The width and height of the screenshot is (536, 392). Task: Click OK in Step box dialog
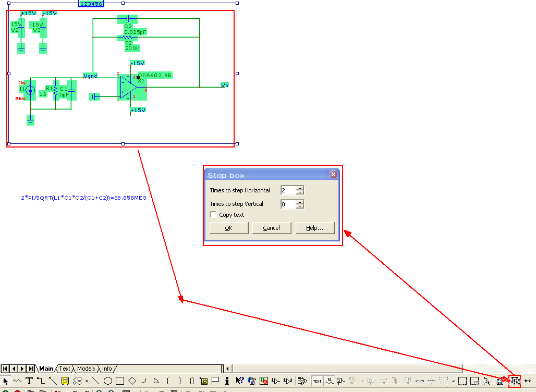[x=229, y=228]
